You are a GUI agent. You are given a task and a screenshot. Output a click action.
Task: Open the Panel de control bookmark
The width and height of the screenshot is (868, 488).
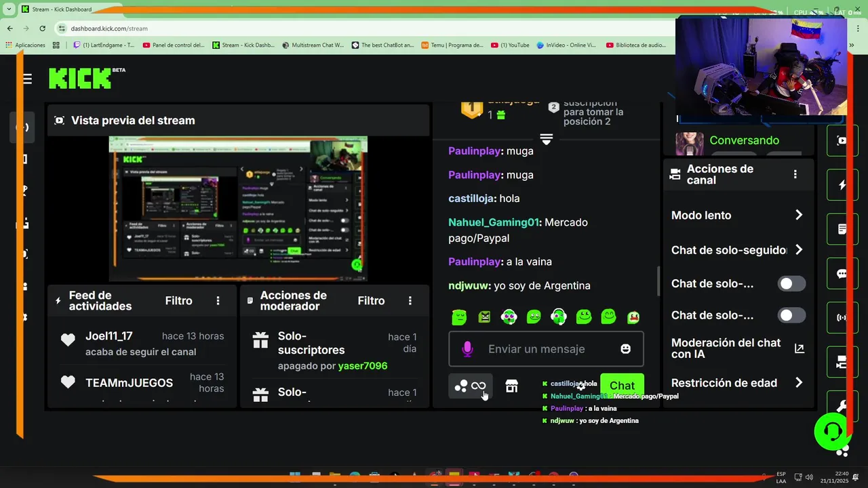click(174, 45)
